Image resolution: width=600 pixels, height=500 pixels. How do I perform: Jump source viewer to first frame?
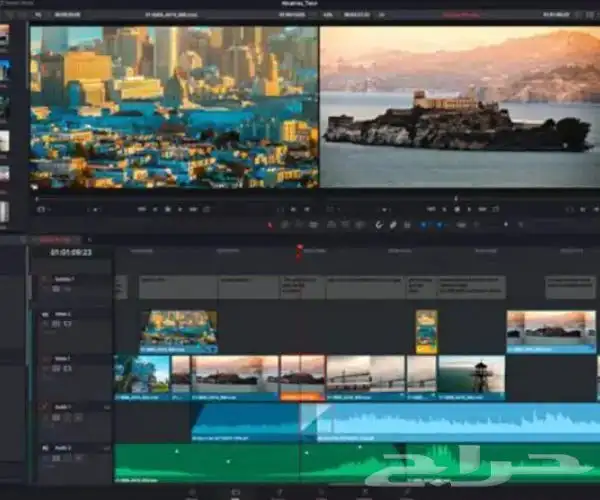coord(142,209)
